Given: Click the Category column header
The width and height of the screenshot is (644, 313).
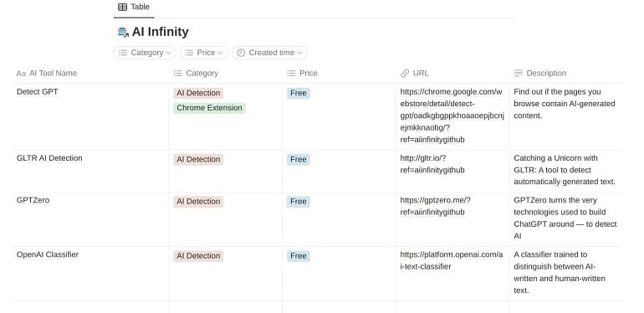Looking at the screenshot, I should pos(226,73).
